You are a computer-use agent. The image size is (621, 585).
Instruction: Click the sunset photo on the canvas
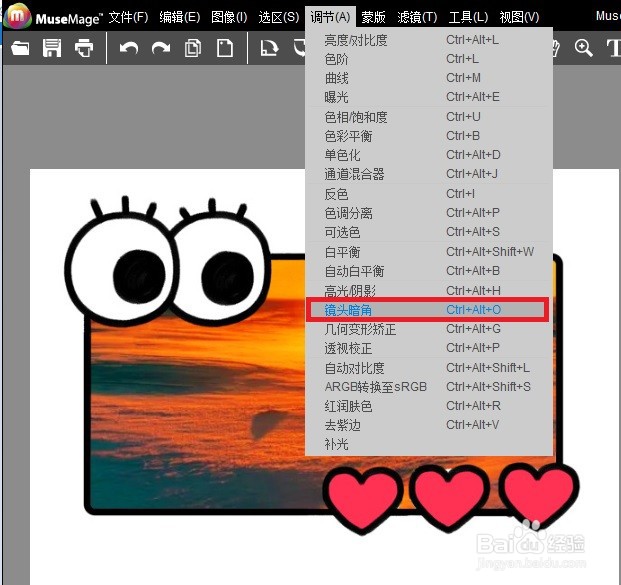(198, 396)
